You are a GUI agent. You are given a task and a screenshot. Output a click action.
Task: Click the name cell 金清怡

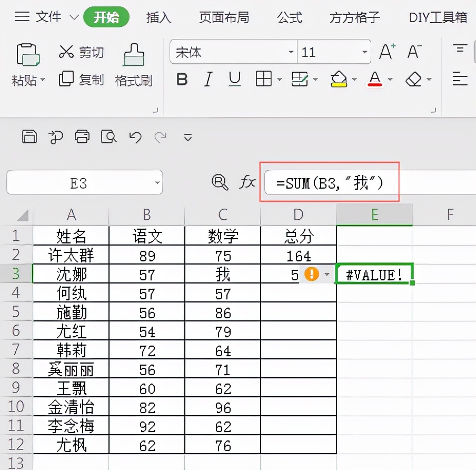pyautogui.click(x=71, y=407)
